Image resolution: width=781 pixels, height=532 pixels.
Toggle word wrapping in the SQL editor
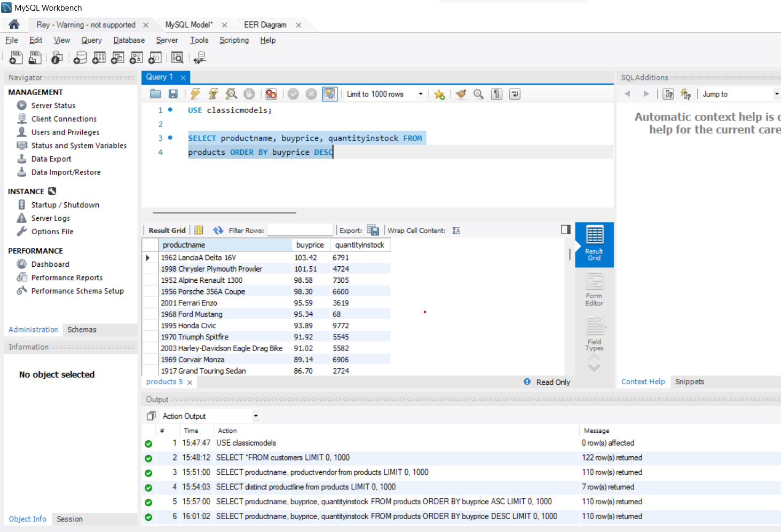pyautogui.click(x=515, y=94)
